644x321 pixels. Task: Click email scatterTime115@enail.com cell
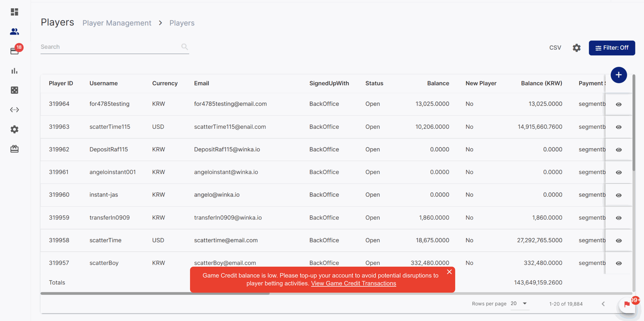coord(230,127)
